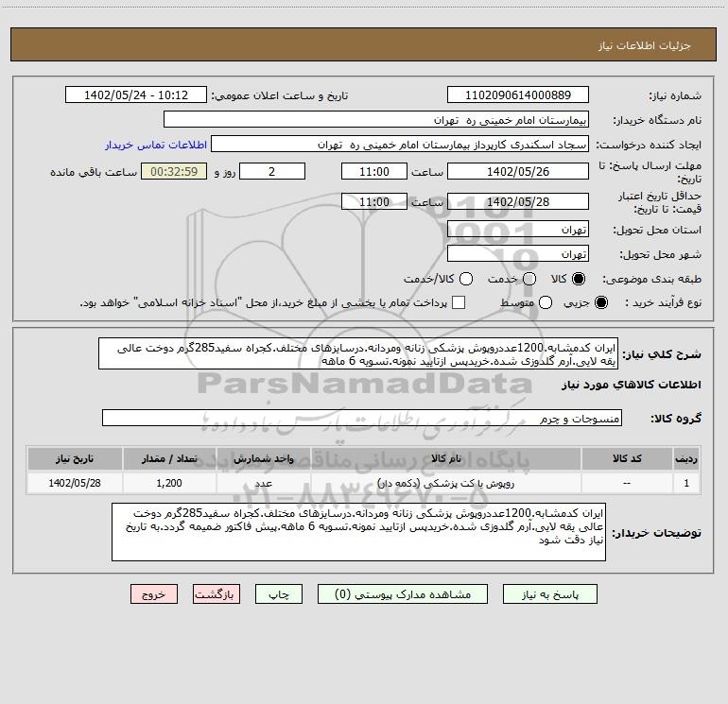Screen dimensions: 728x704
Task: Click the پاسخ به نیاز button
Action: pos(550,594)
